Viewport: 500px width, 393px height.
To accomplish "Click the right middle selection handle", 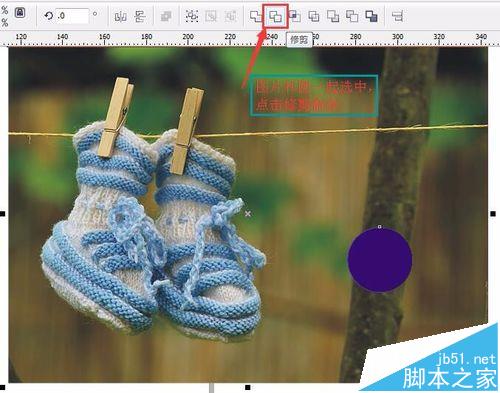I will pos(493,214).
